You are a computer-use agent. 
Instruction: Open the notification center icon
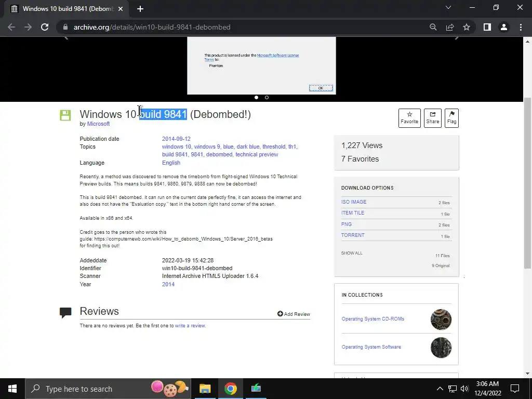tap(515, 389)
